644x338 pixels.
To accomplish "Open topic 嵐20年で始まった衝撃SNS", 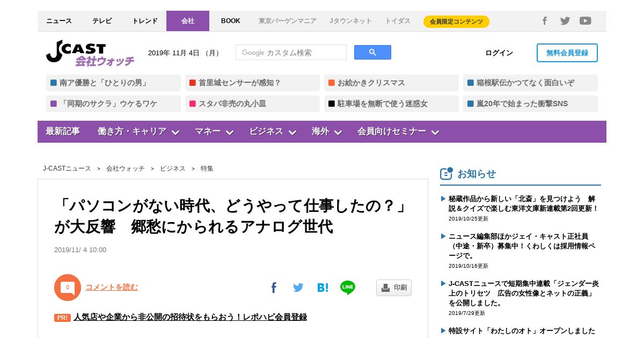I will (x=530, y=104).
